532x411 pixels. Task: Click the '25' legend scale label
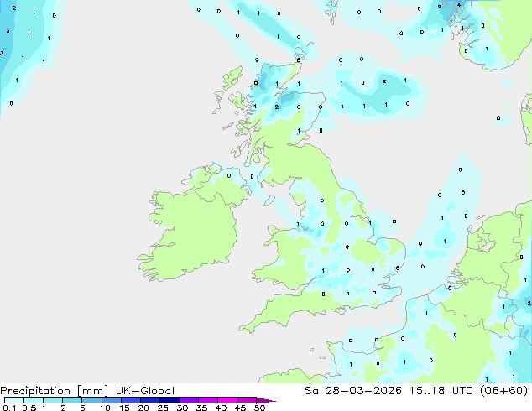click(x=163, y=408)
